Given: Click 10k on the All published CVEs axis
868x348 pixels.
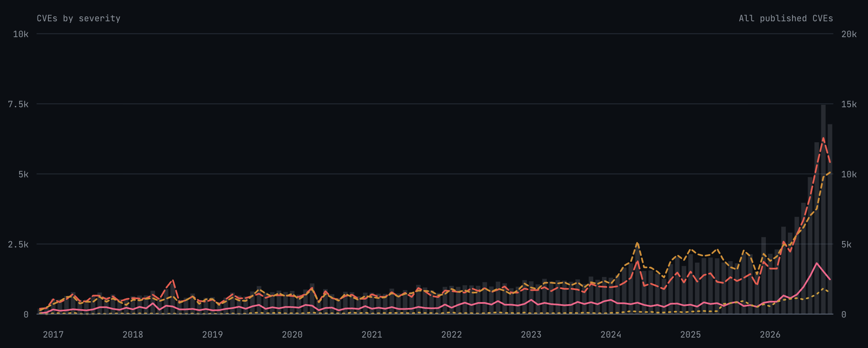Looking at the screenshot, I should click(849, 174).
